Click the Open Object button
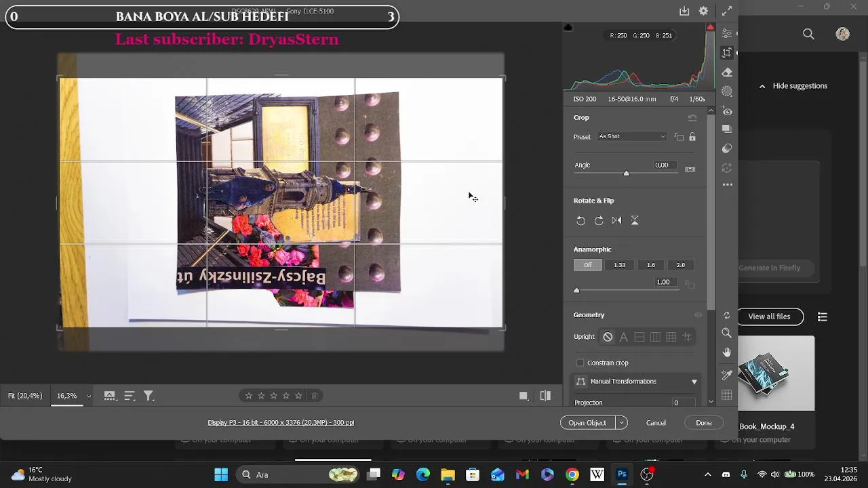Viewport: 868px width, 488px height. [x=587, y=423]
